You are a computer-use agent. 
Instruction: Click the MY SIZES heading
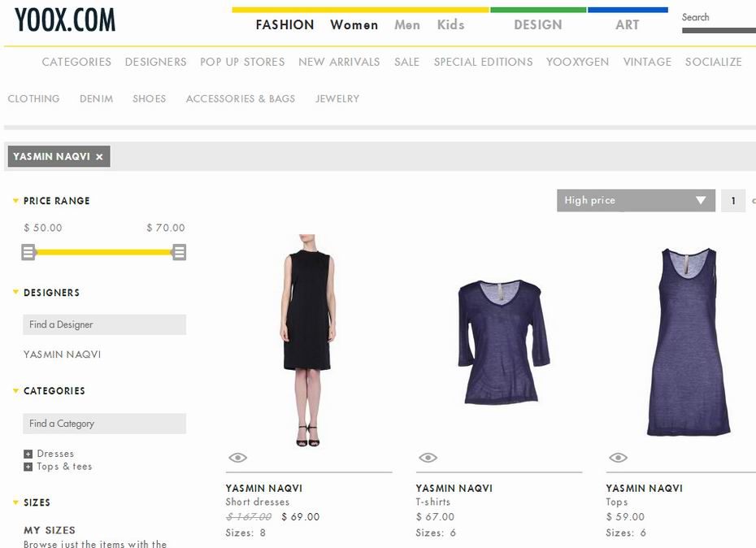[50, 530]
